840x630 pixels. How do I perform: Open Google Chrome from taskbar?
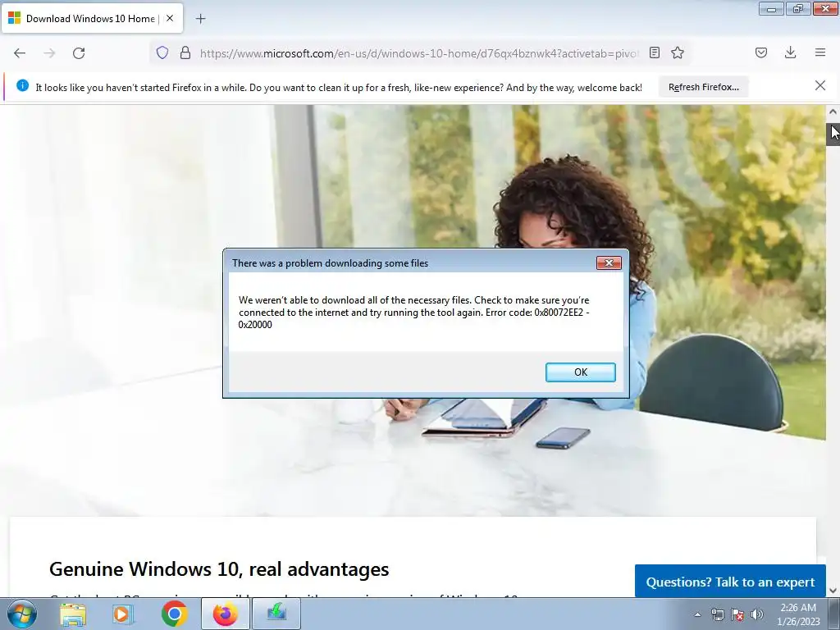(174, 614)
